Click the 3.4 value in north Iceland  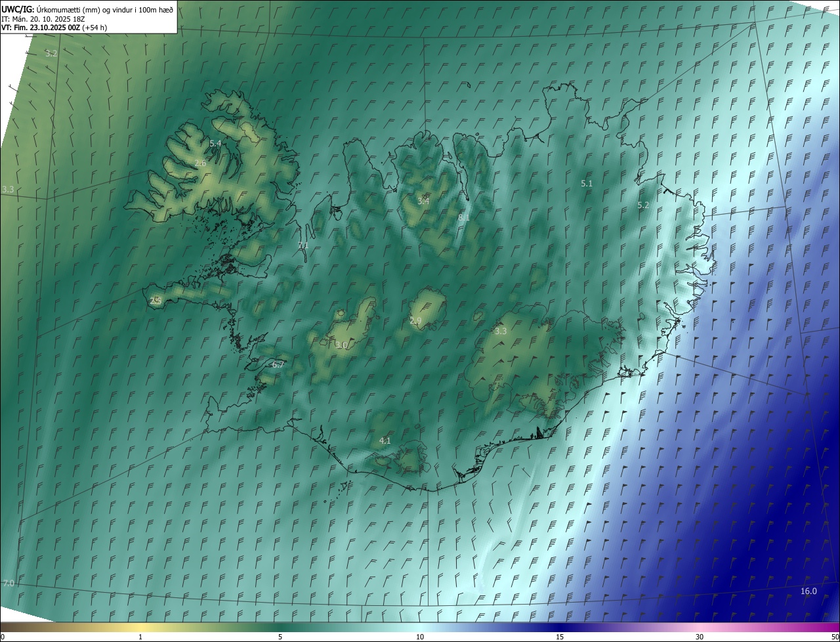pyautogui.click(x=423, y=201)
